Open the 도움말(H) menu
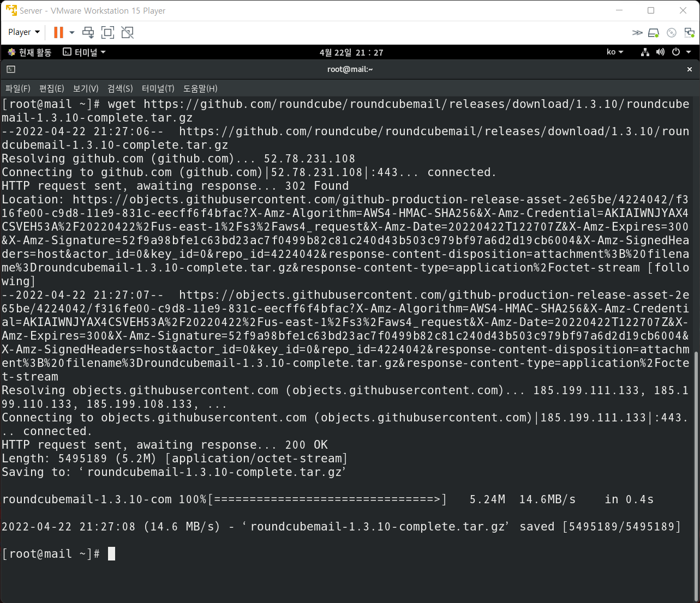This screenshot has height=603, width=700. tap(200, 88)
